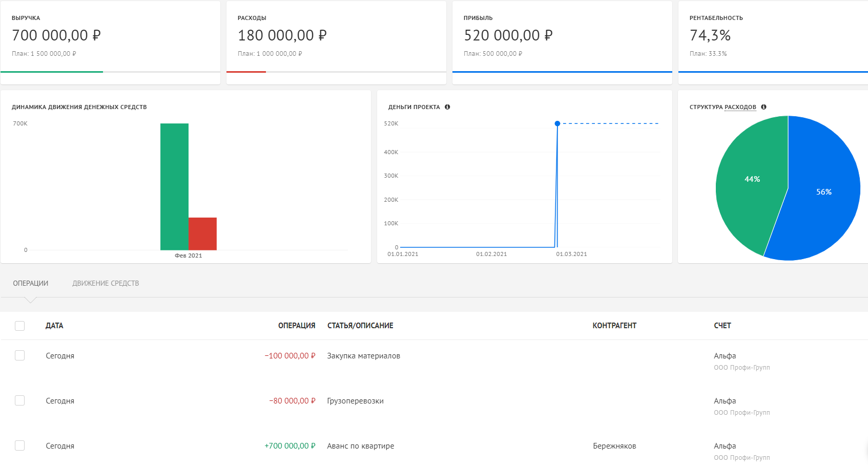
Task: Click the Закупка материалов description
Action: [364, 356]
